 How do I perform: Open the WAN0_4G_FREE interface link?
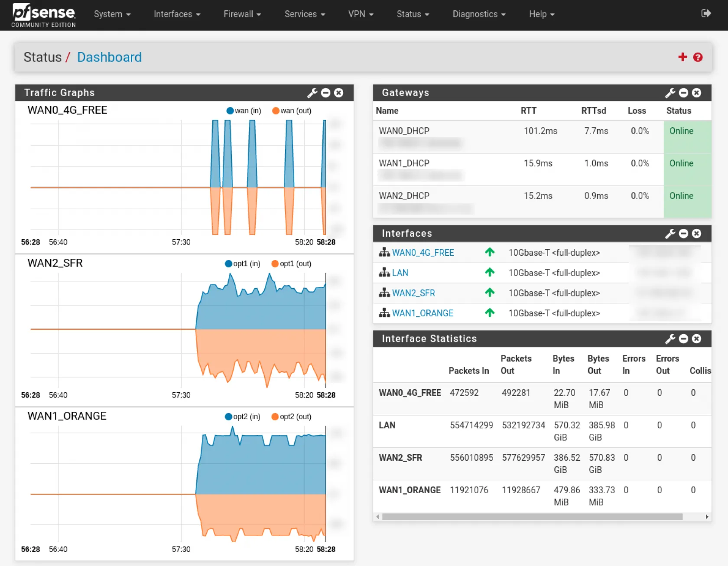coord(422,253)
